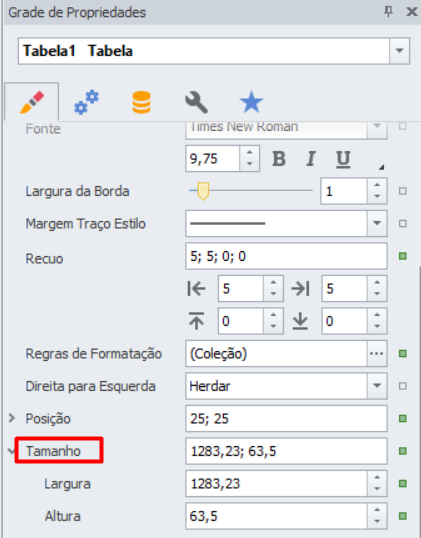
Task: Toggle bold font style
Action: (279, 159)
